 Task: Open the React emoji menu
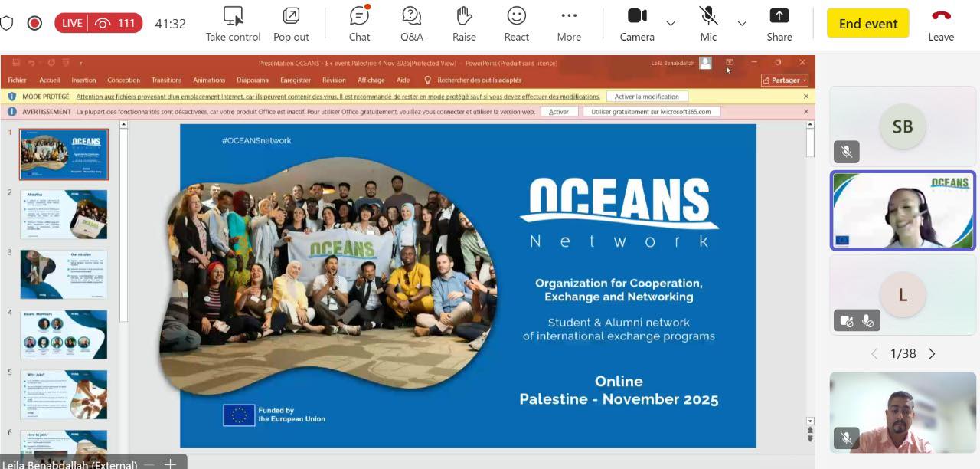(517, 24)
